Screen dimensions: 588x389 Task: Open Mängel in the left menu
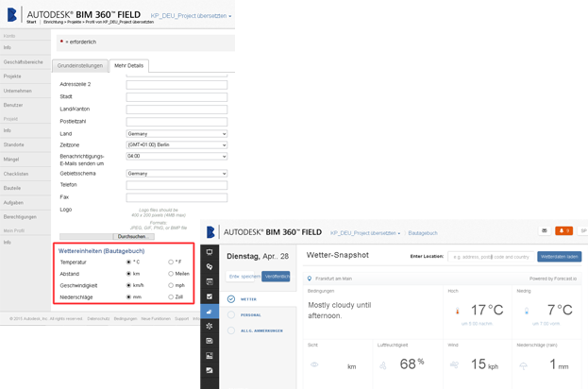(x=11, y=160)
